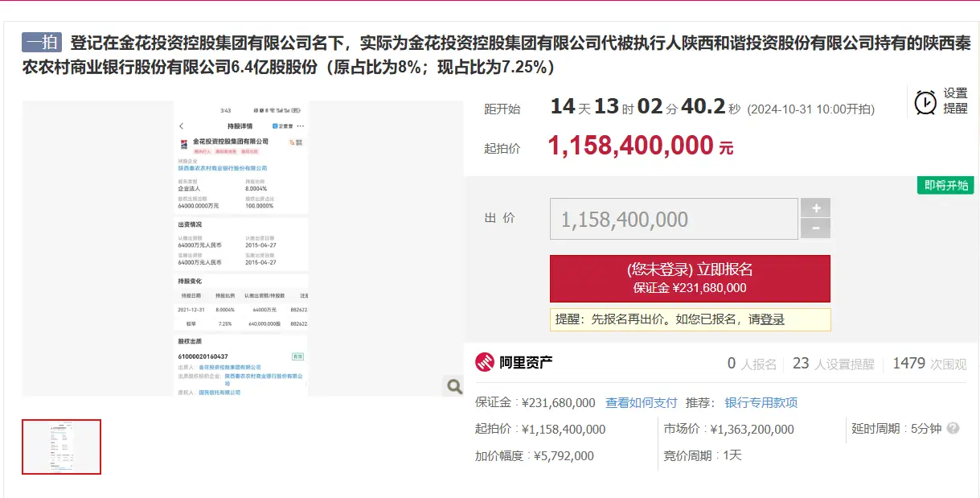The height and width of the screenshot is (498, 980).
Task: Select the auction image thumbnail
Action: click(62, 447)
